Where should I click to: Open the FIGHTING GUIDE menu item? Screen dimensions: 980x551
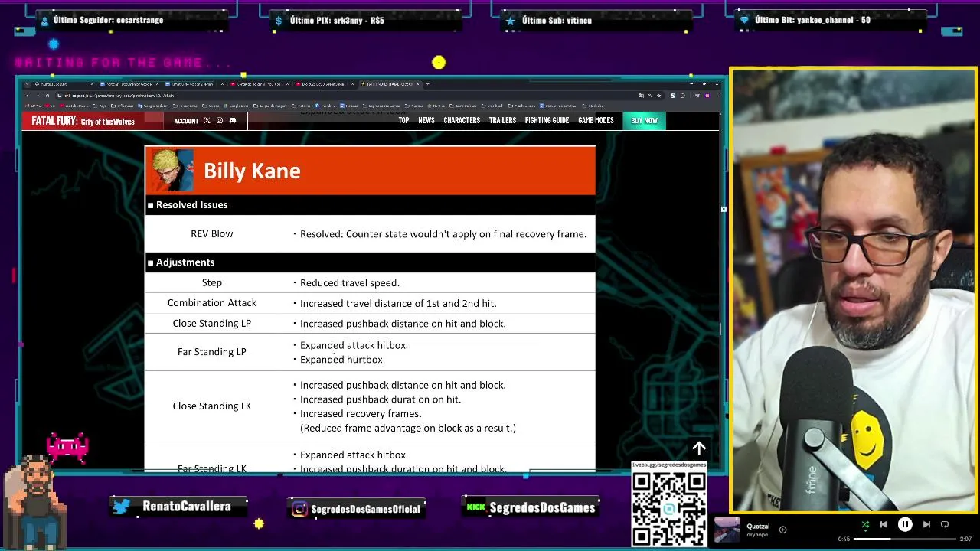547,121
